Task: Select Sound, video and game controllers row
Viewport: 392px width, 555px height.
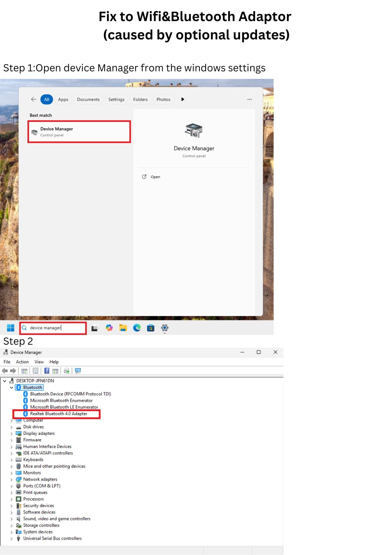Action: click(57, 519)
